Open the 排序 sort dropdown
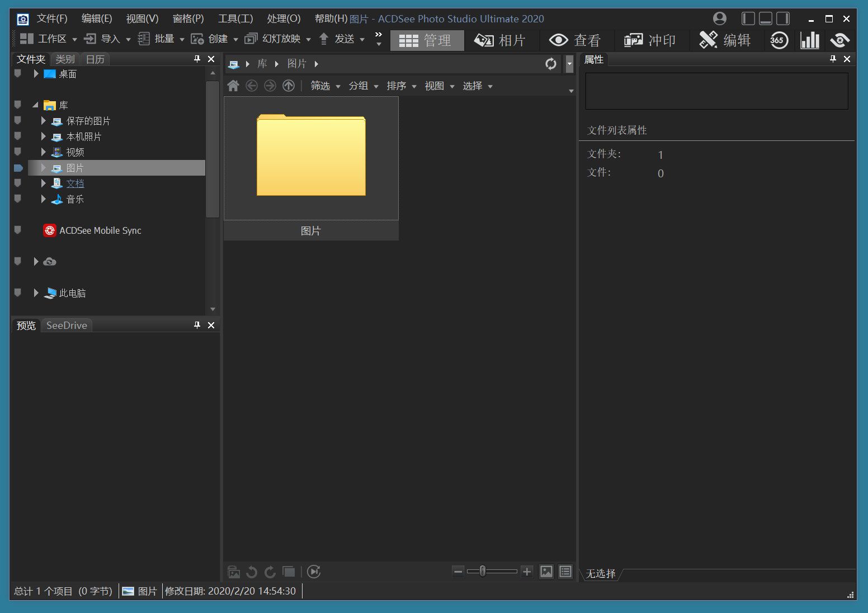 coord(401,86)
